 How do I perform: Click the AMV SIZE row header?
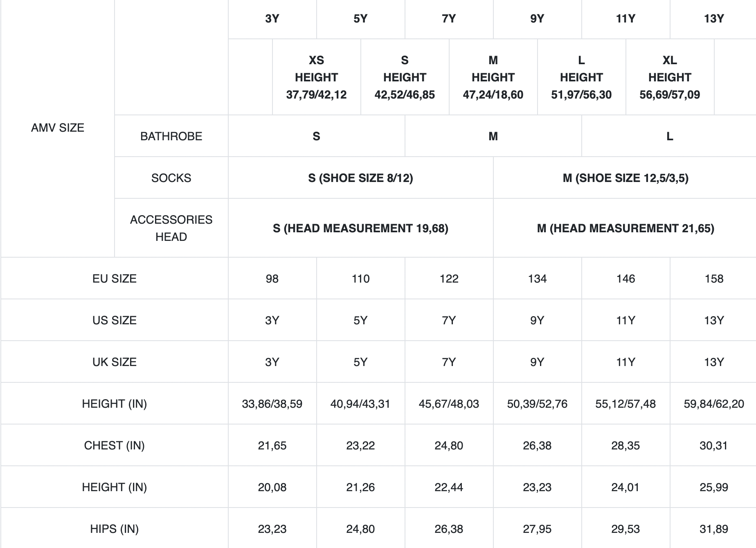click(58, 128)
